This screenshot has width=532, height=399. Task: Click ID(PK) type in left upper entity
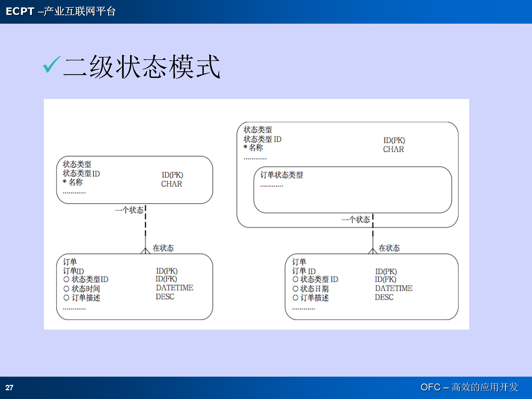(172, 175)
